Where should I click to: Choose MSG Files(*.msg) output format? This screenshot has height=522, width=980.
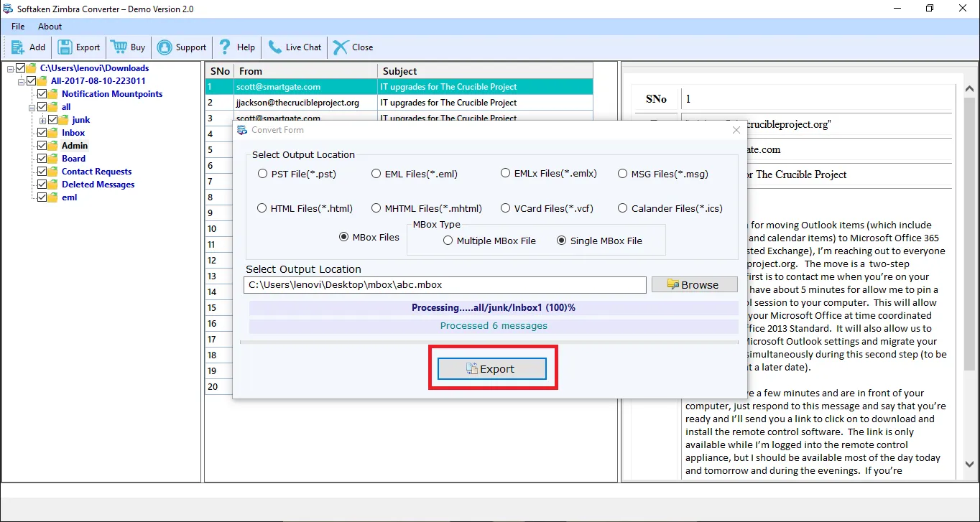[623, 174]
